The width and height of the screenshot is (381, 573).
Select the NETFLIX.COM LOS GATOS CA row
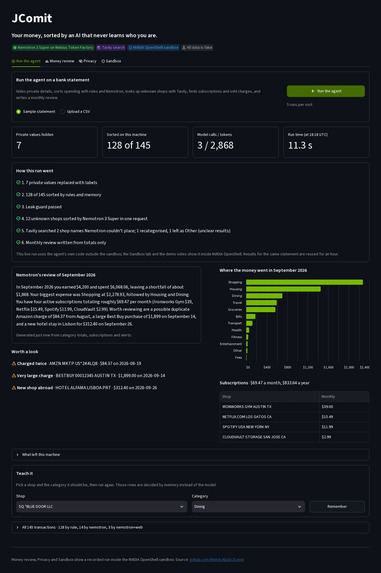click(294, 417)
